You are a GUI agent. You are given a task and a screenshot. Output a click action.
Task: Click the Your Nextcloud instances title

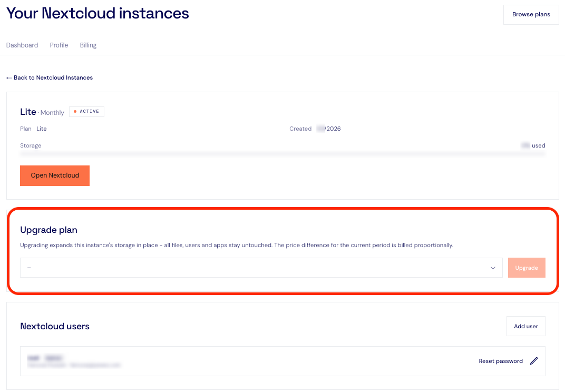(98, 13)
